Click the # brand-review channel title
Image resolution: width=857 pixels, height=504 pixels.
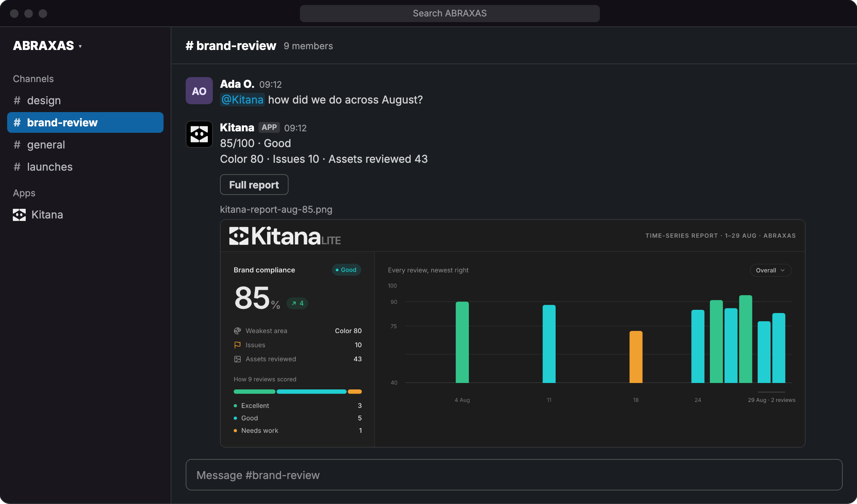(231, 46)
